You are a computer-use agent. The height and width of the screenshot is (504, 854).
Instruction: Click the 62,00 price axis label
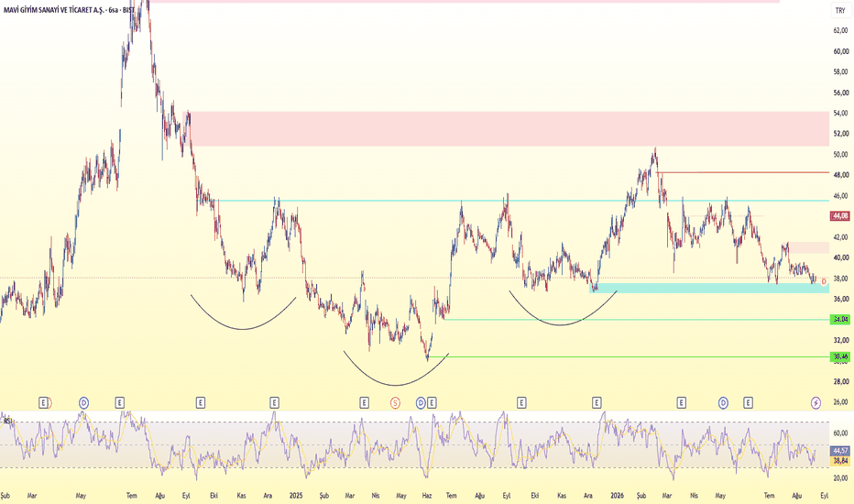[x=841, y=30]
